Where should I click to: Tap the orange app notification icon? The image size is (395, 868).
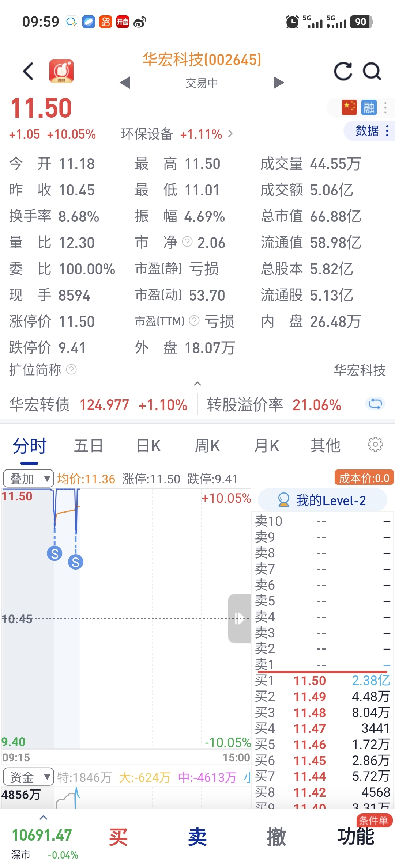pos(106,22)
